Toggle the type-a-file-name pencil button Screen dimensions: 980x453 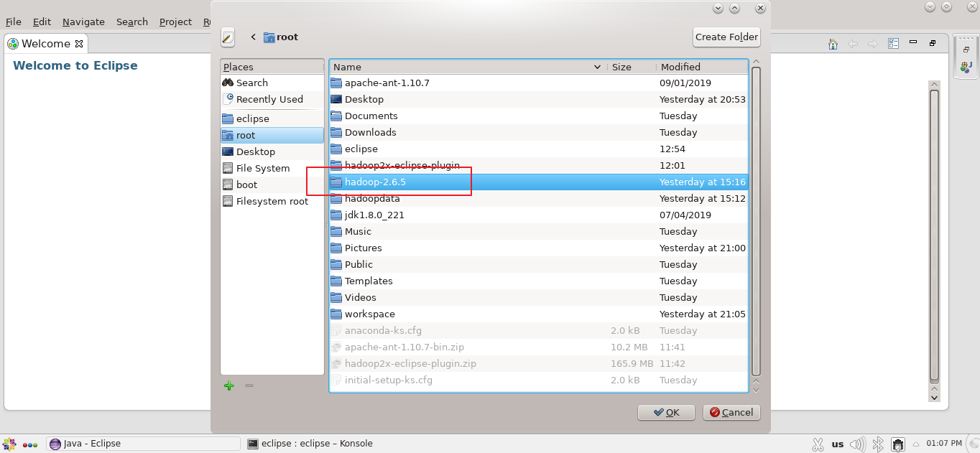point(228,37)
